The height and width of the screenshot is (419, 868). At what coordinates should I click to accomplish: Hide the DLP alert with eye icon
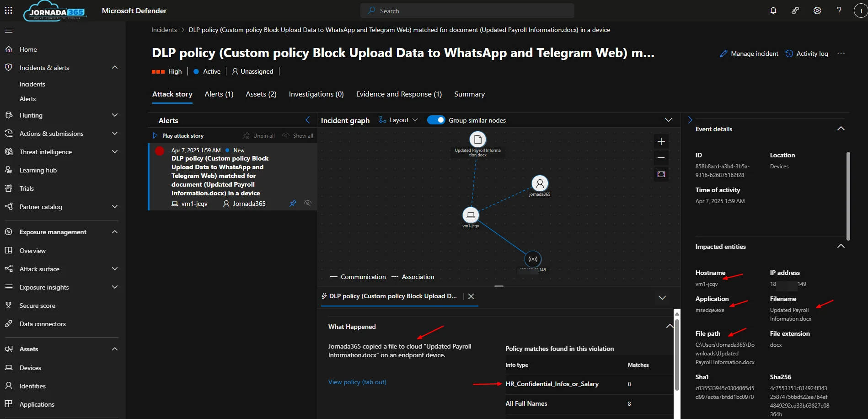pos(308,203)
